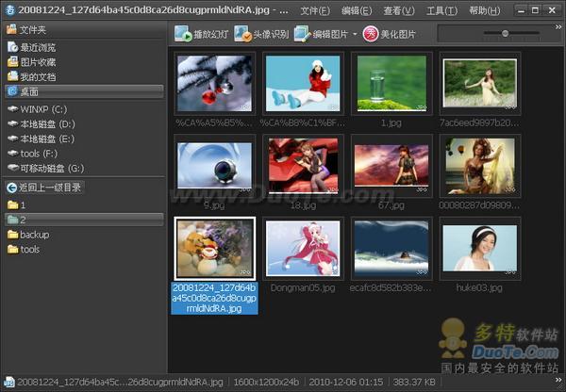The height and width of the screenshot is (392, 566).
Task: Open the 文件(F) menu
Action: tap(315, 10)
